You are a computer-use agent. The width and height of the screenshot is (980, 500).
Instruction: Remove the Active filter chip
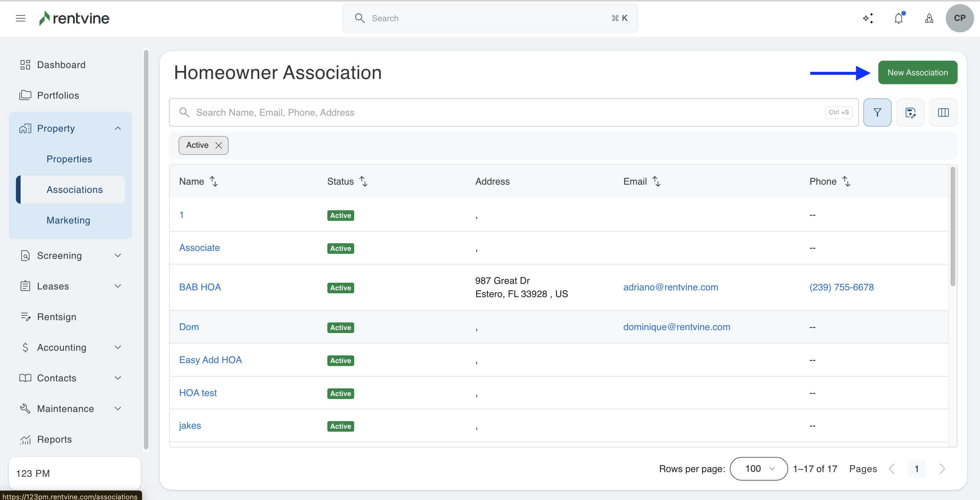coord(219,146)
